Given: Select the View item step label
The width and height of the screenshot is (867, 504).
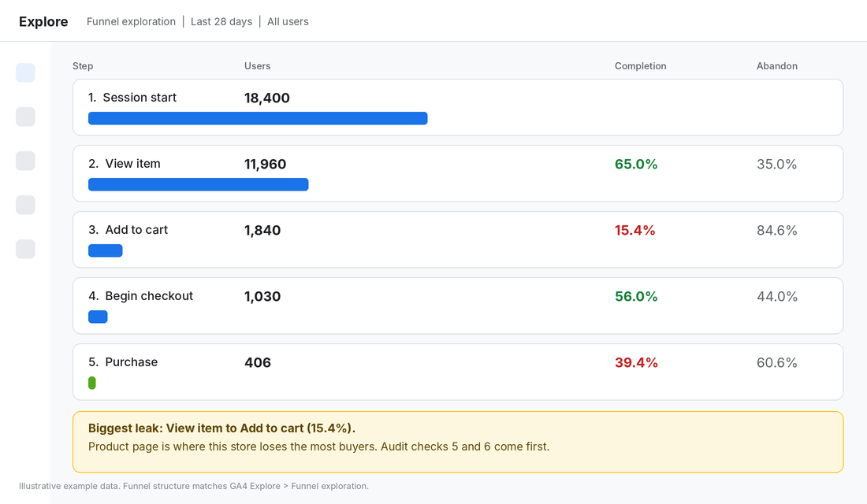Looking at the screenshot, I should (125, 164).
